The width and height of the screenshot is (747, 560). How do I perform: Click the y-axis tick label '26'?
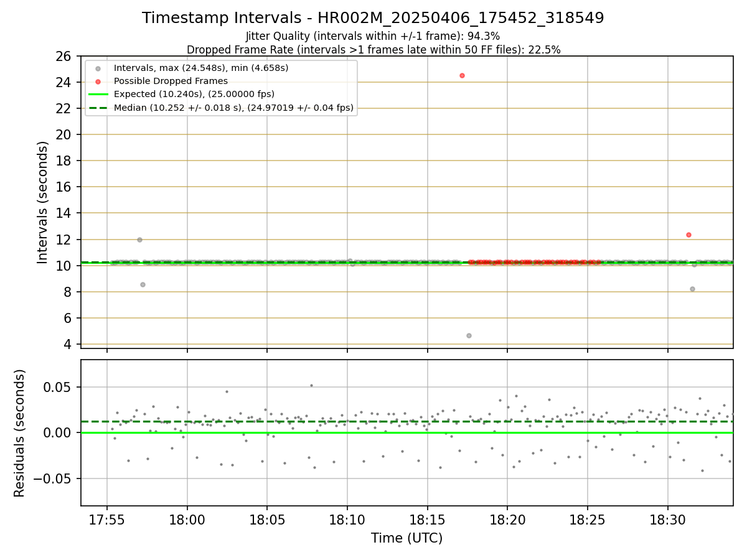[64, 57]
